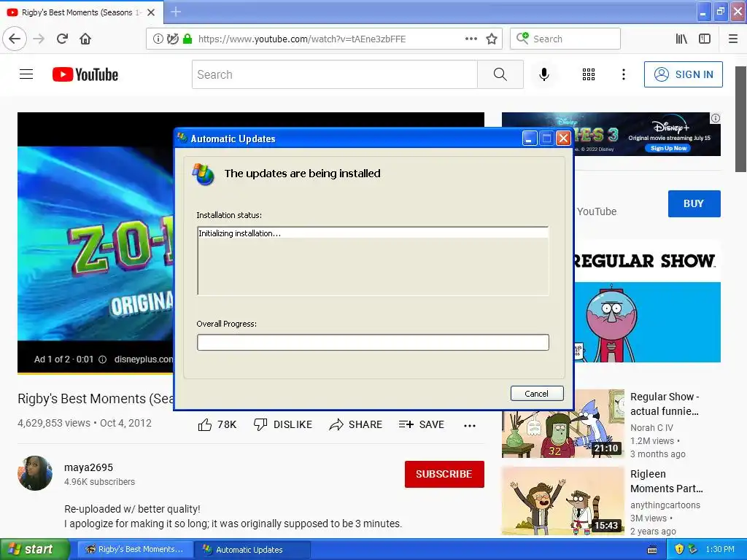Click the 'Rigleen Moments Part...' title
The image size is (747, 560).
coord(667,481)
